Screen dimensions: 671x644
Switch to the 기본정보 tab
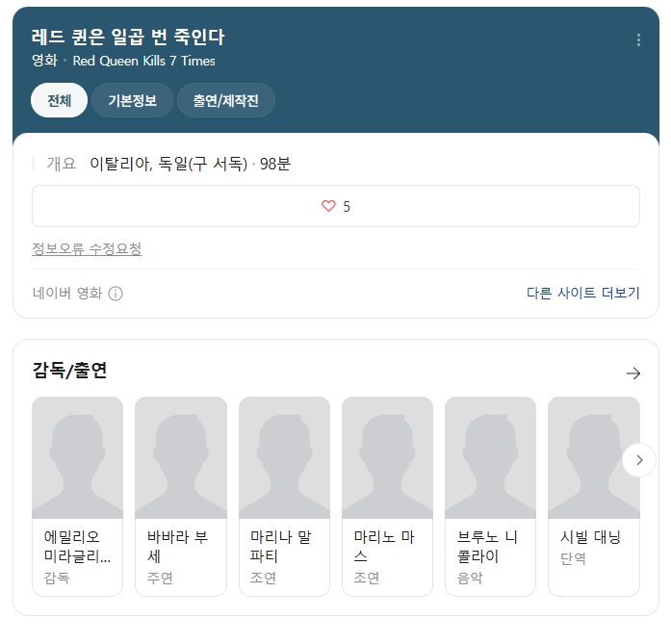132,101
